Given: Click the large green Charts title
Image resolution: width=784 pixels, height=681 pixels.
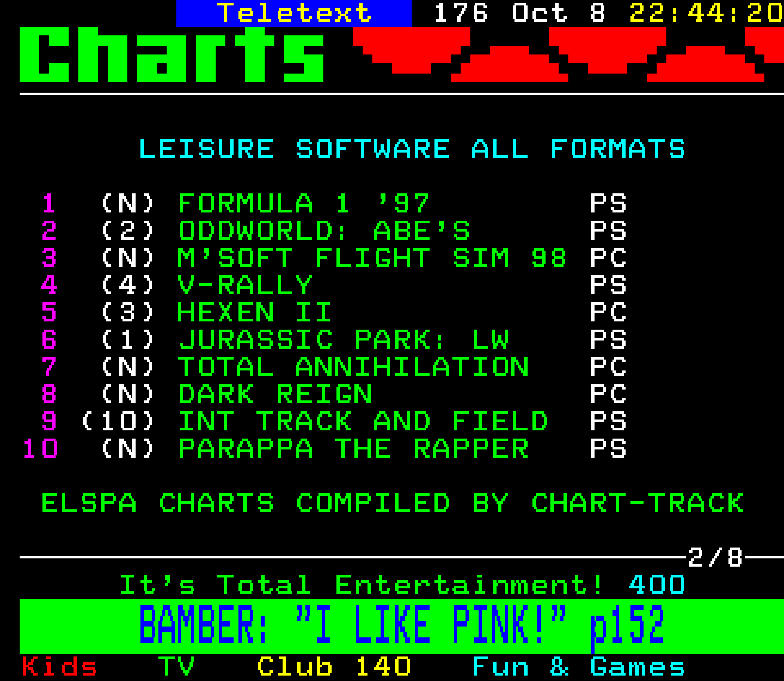Looking at the screenshot, I should tap(172, 55).
